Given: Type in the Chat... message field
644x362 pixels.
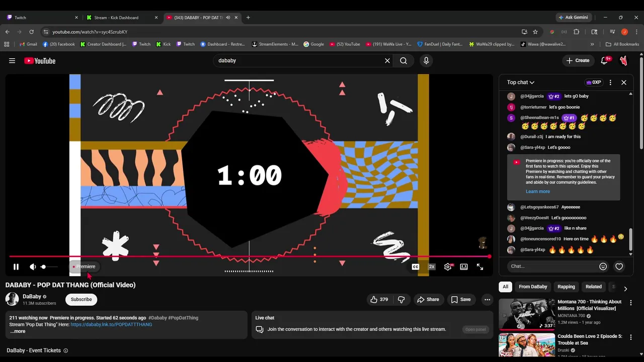Looking at the screenshot, I should (x=551, y=266).
